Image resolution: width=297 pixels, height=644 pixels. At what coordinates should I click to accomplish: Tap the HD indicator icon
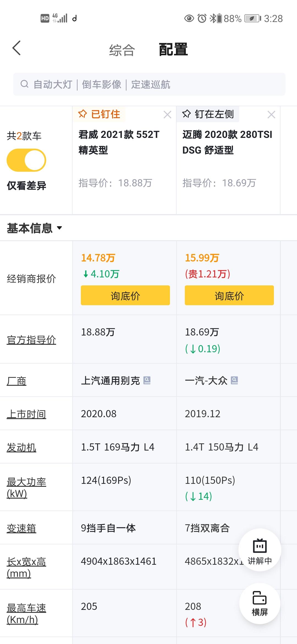(x=45, y=18)
